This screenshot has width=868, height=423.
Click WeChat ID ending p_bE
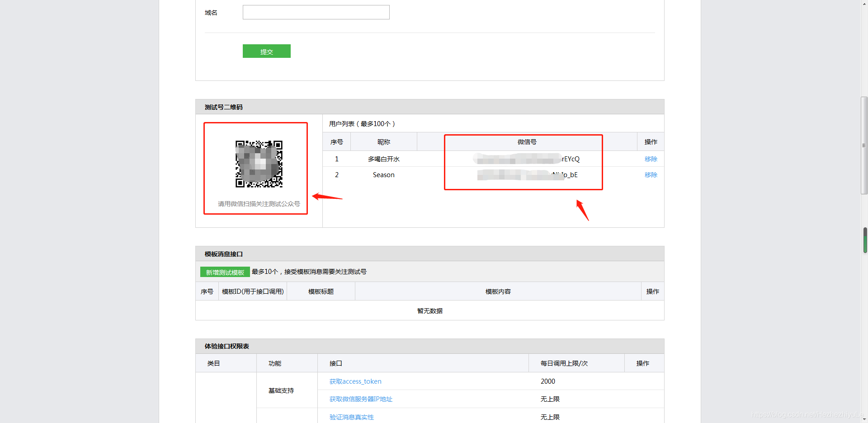click(528, 175)
